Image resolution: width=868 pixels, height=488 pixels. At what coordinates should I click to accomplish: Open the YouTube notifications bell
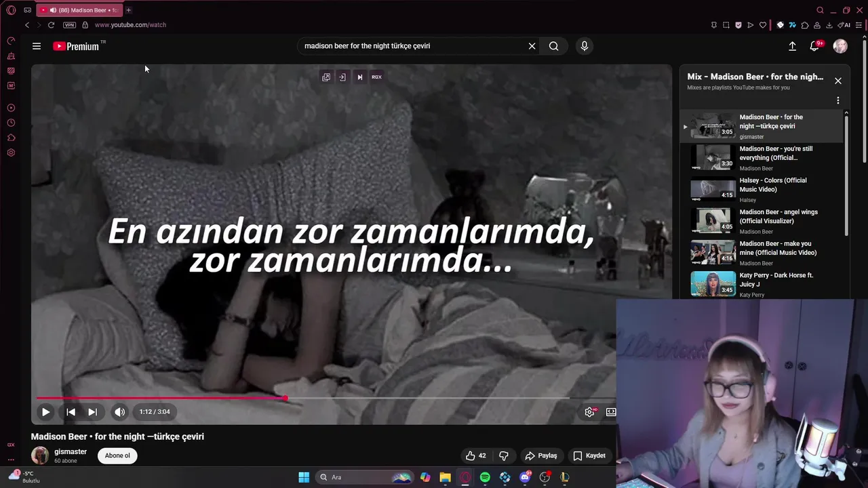[x=814, y=46]
